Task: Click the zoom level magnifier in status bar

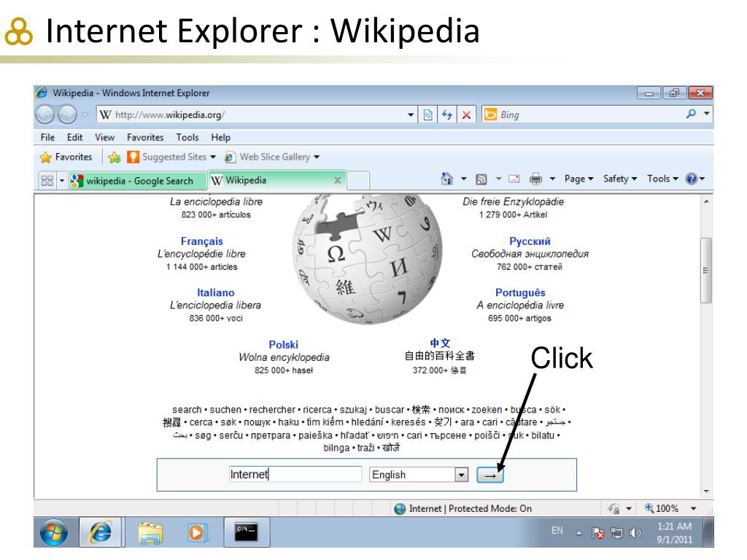Action: [x=649, y=508]
